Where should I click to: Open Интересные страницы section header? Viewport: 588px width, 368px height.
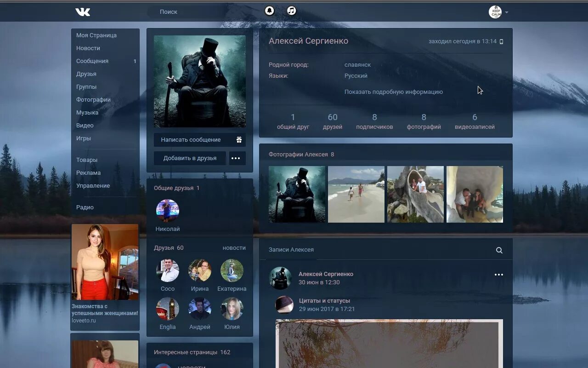click(192, 352)
